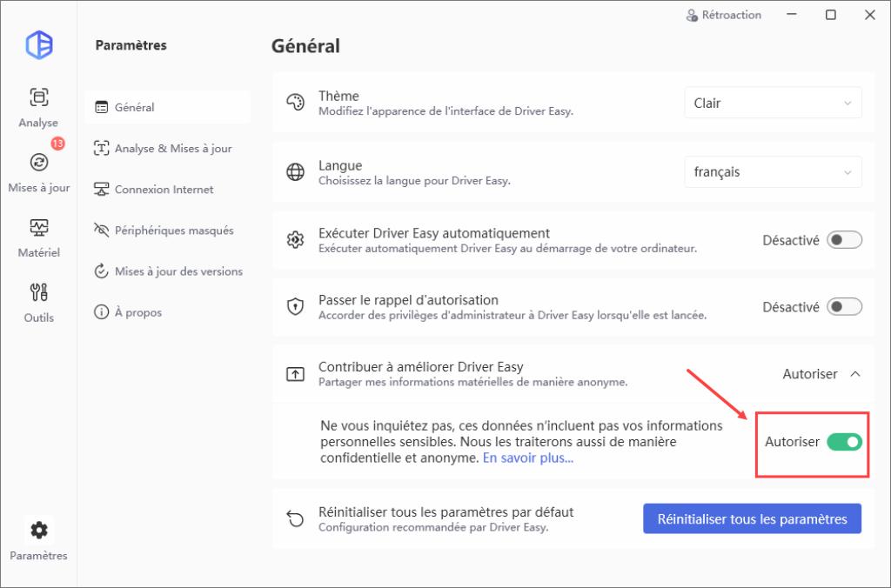This screenshot has height=588, width=891.
Task: Open the Matériel hardware section
Action: 38,237
